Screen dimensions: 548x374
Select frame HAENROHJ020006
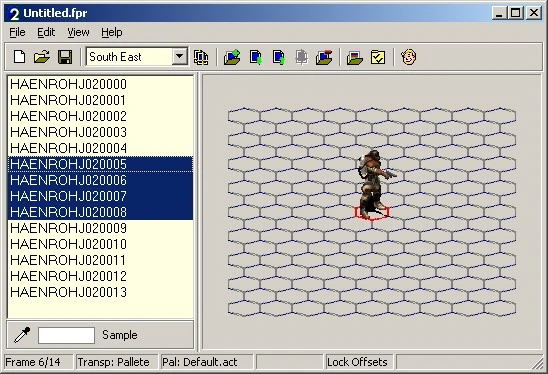coord(100,180)
